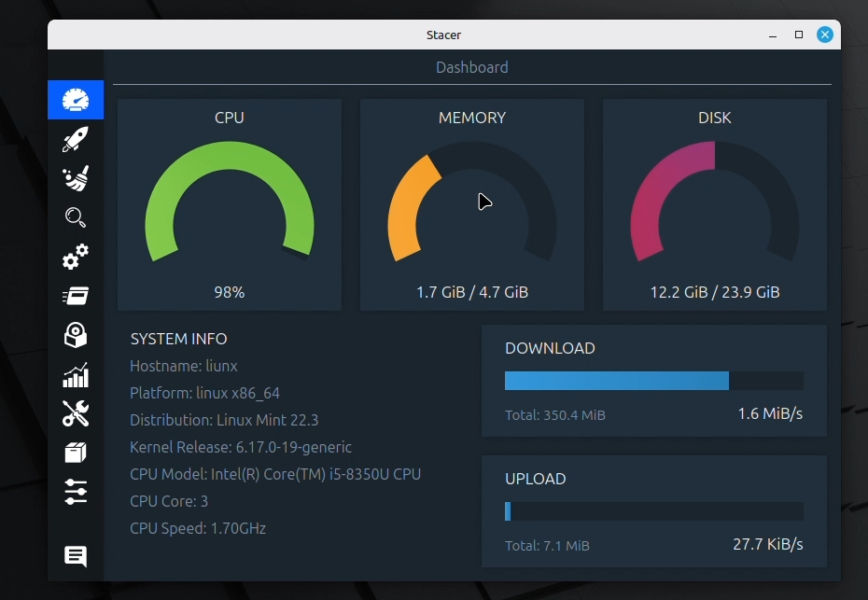868x600 pixels.
Task: Open Uninstaller via the disk icon
Action: 76,335
